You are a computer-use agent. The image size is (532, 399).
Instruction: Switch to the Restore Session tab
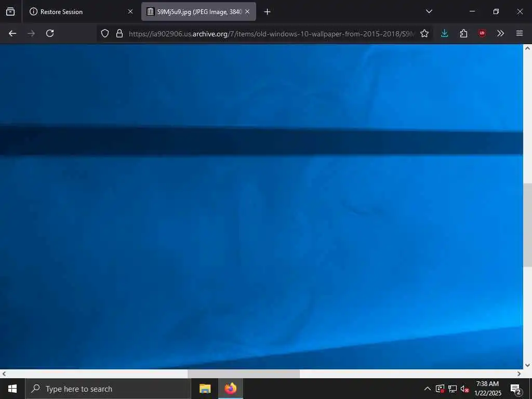81,12
